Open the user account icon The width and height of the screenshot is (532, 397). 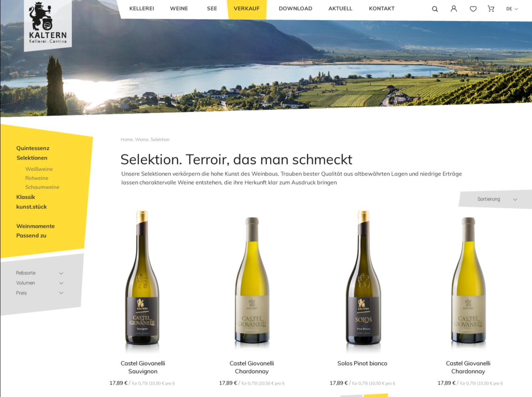click(x=454, y=9)
